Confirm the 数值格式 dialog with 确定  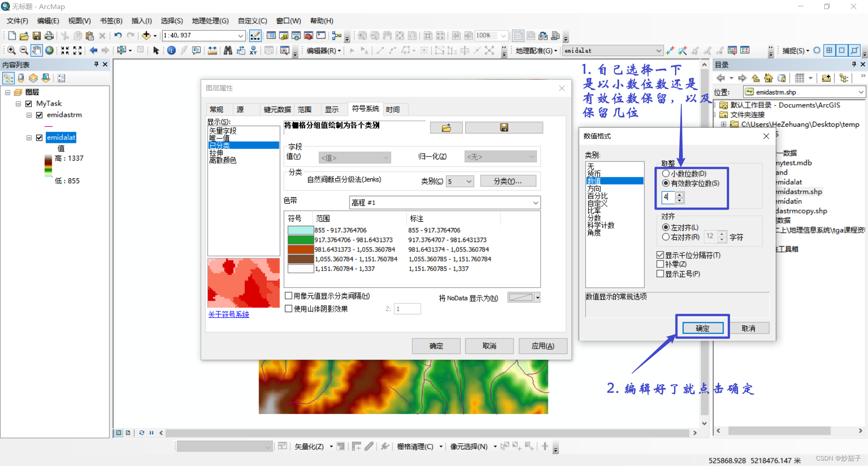pyautogui.click(x=703, y=328)
